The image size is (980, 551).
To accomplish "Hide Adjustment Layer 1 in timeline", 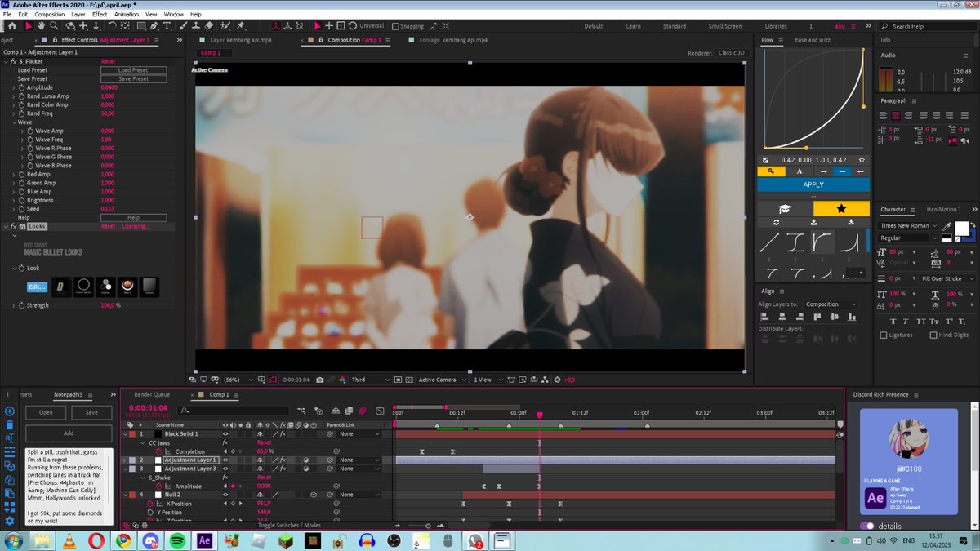I will (x=226, y=460).
